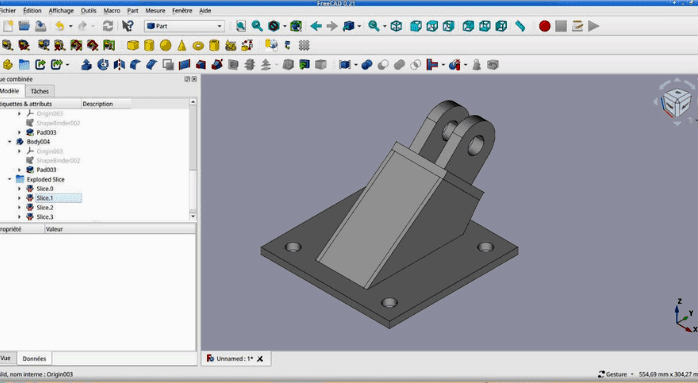
Task: Extrude the selected sketch
Action: click(86, 65)
